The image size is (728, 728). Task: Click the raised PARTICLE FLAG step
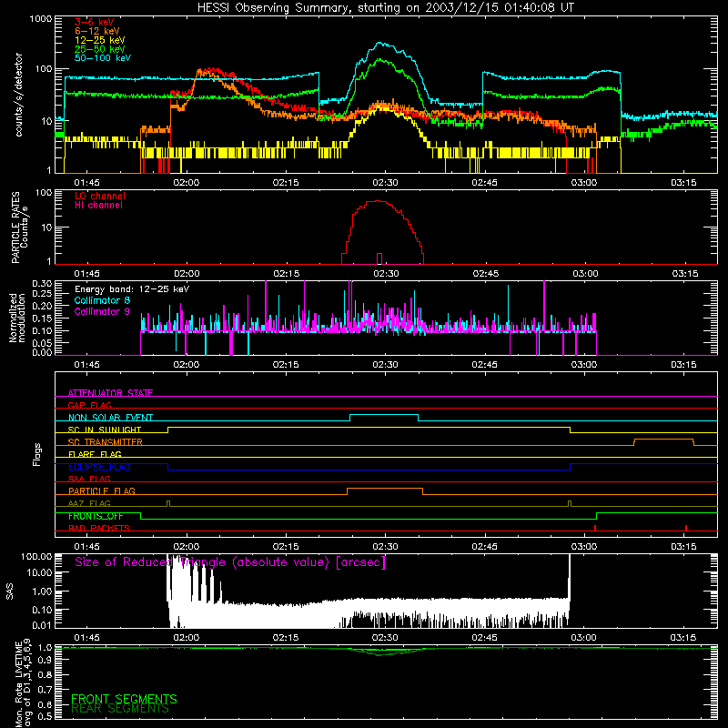385,489
